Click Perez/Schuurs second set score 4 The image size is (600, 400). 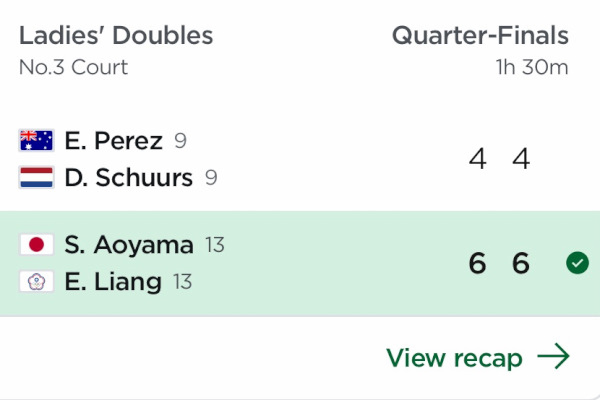521,158
